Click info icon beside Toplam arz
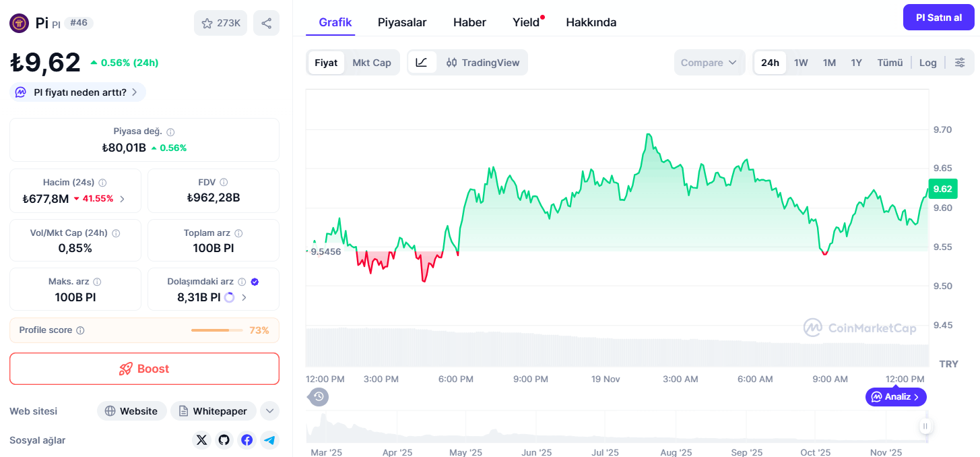 [238, 233]
